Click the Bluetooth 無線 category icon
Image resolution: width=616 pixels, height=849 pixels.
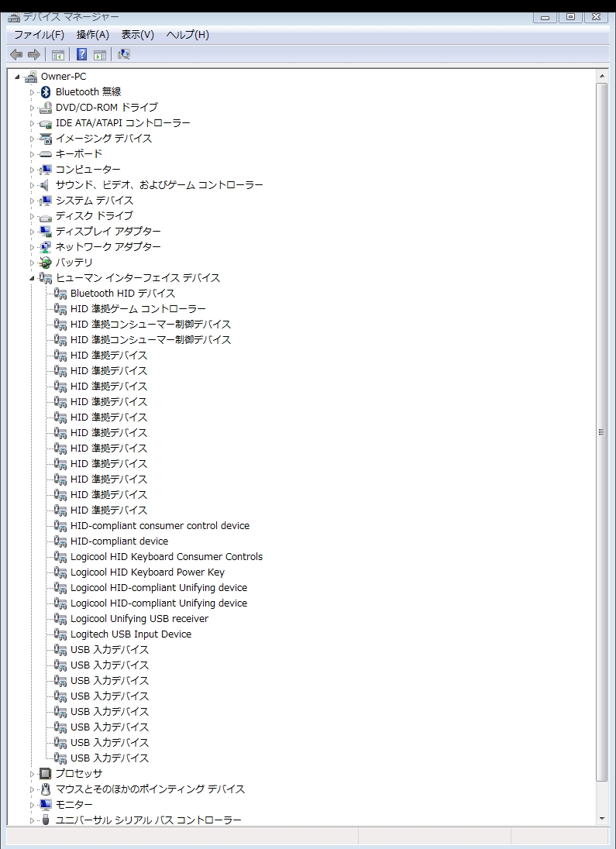point(46,92)
